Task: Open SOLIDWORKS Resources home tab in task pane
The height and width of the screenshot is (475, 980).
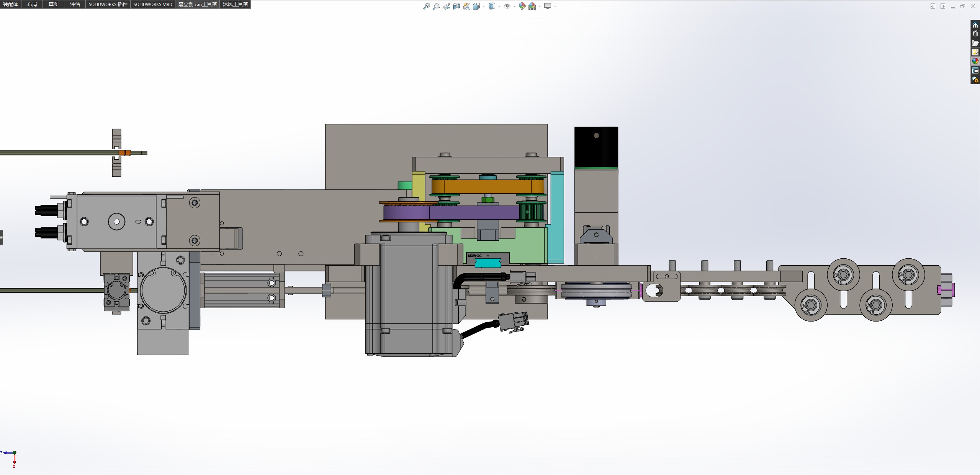Action: (975, 25)
